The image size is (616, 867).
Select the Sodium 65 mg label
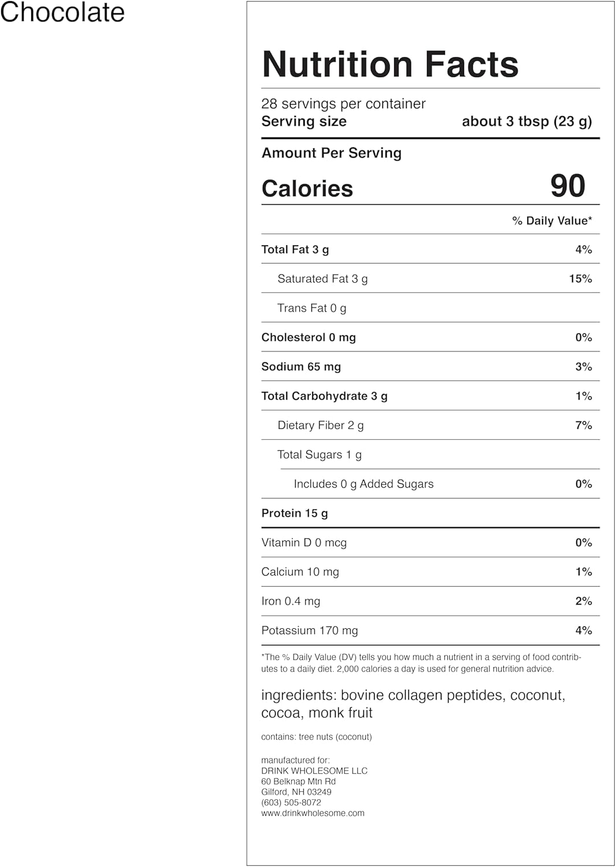coord(301,367)
